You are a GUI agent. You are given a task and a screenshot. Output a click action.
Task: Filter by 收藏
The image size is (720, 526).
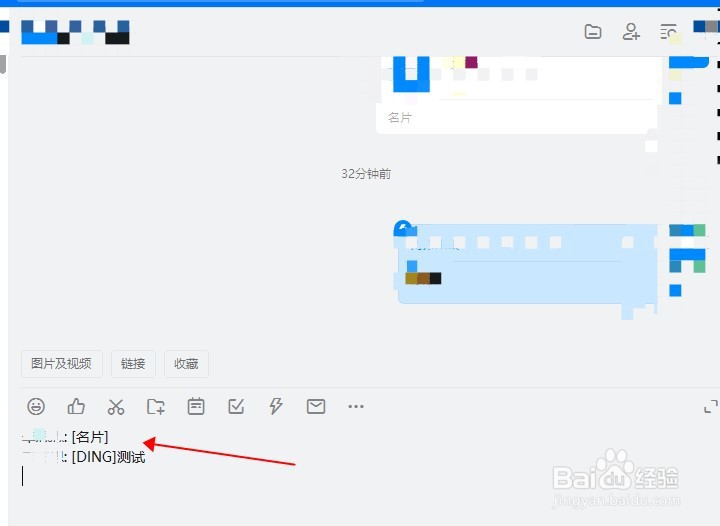coord(186,364)
